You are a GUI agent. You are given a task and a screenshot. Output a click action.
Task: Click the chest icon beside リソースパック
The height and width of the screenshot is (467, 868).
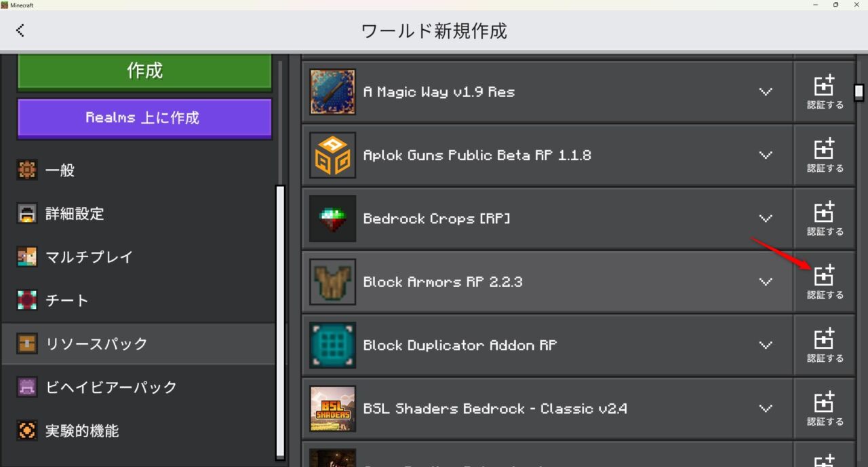27,344
